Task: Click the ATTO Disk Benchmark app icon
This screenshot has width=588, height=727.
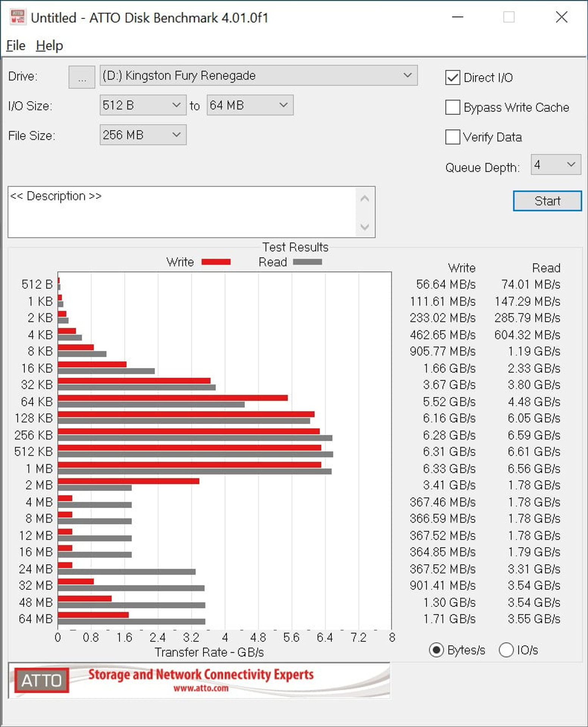Action: click(17, 17)
